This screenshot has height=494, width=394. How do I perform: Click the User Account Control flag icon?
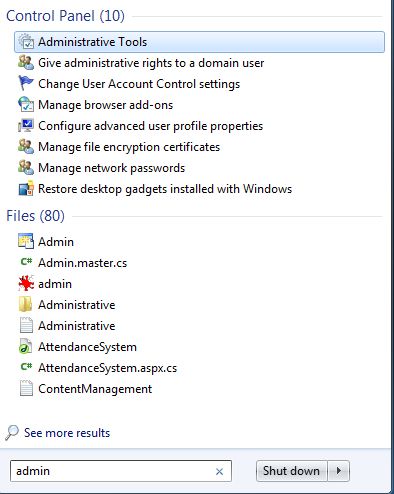[x=26, y=84]
